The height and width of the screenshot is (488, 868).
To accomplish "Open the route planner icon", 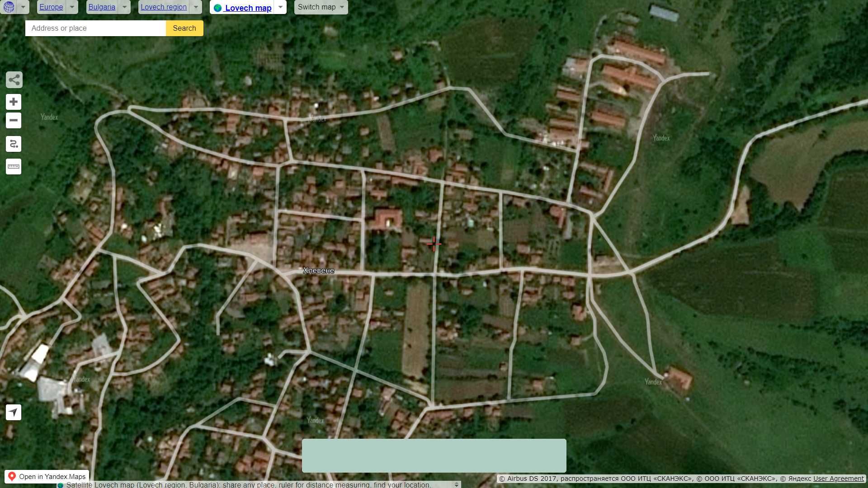I will tap(14, 144).
